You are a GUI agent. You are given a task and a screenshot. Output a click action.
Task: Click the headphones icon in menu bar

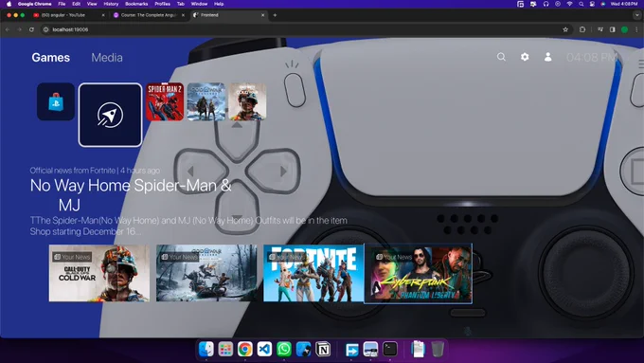point(546,4)
